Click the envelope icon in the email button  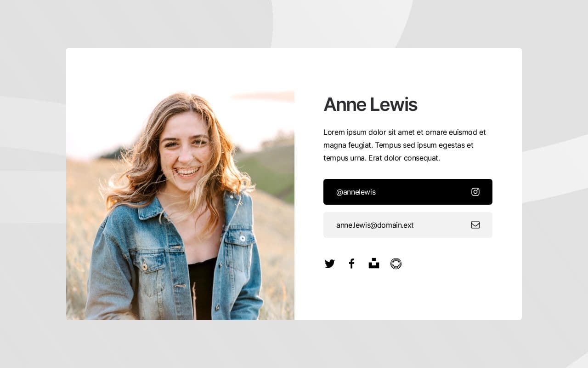click(475, 225)
